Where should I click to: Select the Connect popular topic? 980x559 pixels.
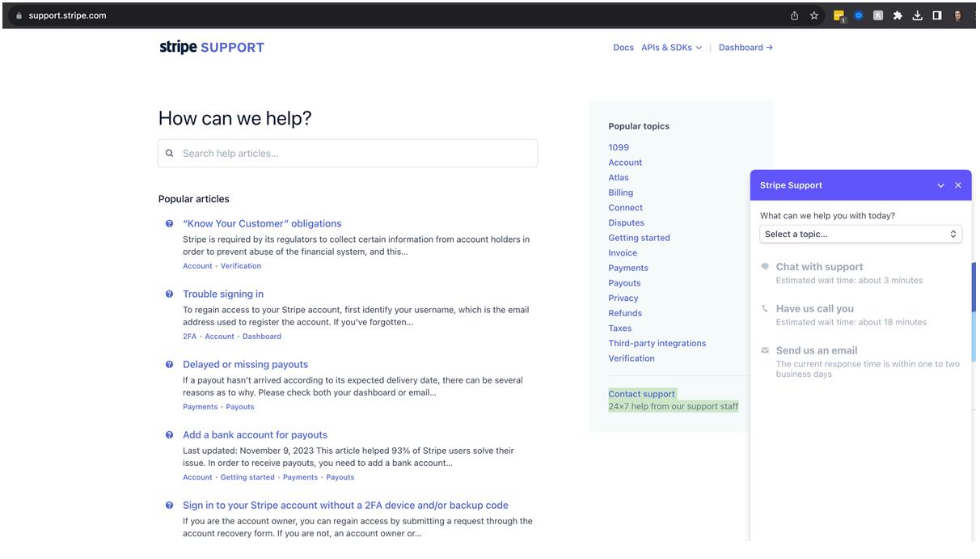pyautogui.click(x=626, y=208)
